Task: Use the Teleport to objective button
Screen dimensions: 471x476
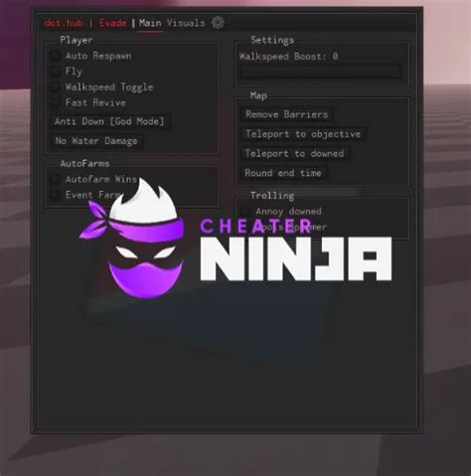Action: 303,134
